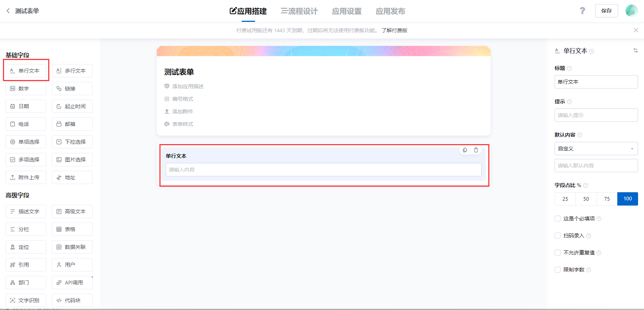This screenshot has width=644, height=310.
Task: Switch to the 流程设计 tab
Action: point(299,11)
